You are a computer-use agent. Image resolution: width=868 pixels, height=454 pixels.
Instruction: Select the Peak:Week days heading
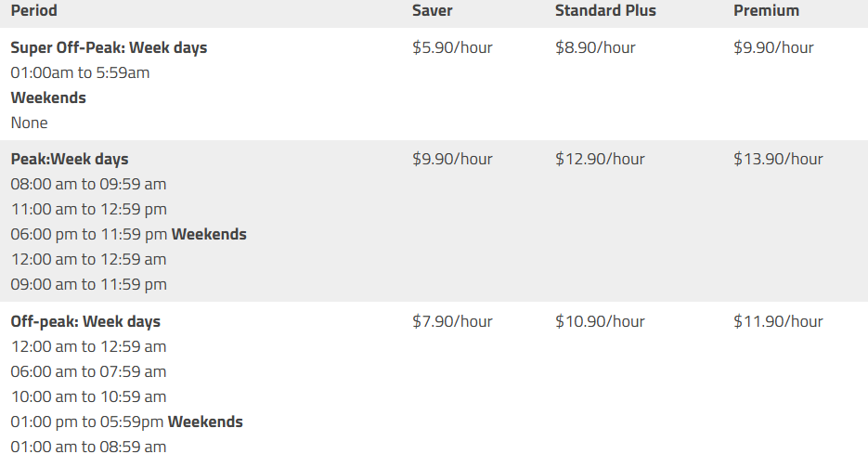70,160
